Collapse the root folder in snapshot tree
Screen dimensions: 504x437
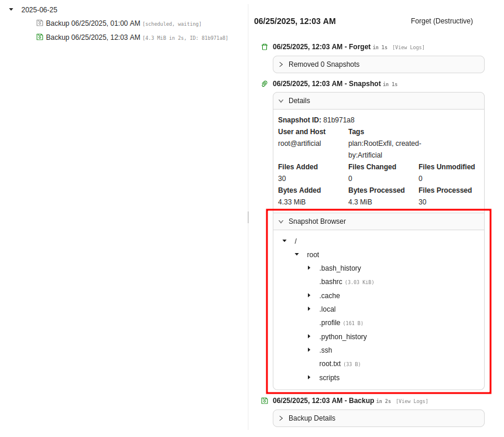[297, 255]
